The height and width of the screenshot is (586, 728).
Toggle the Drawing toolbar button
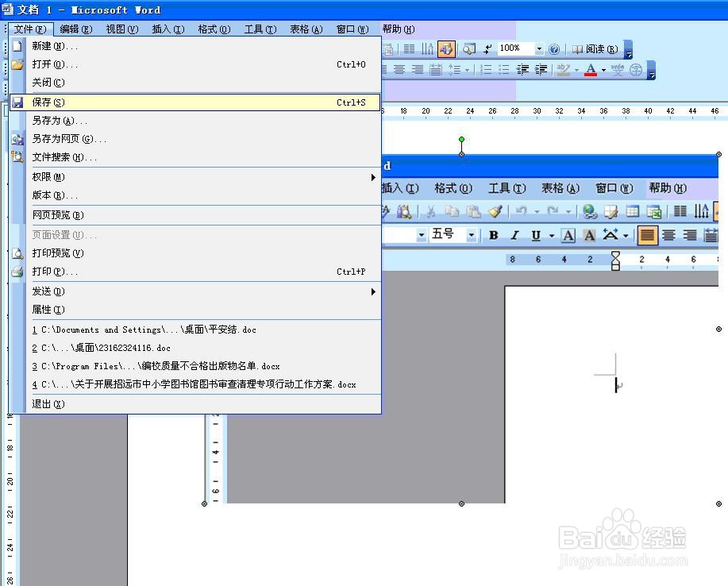[446, 48]
